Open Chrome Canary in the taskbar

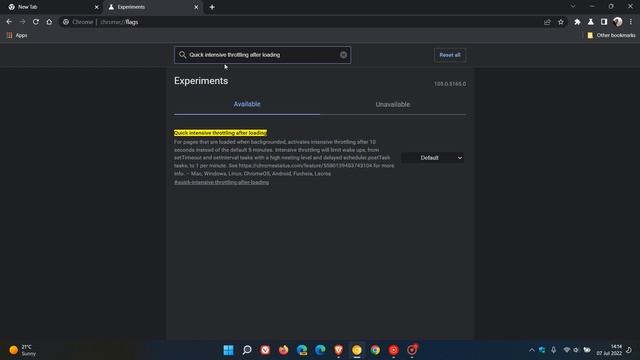click(357, 350)
